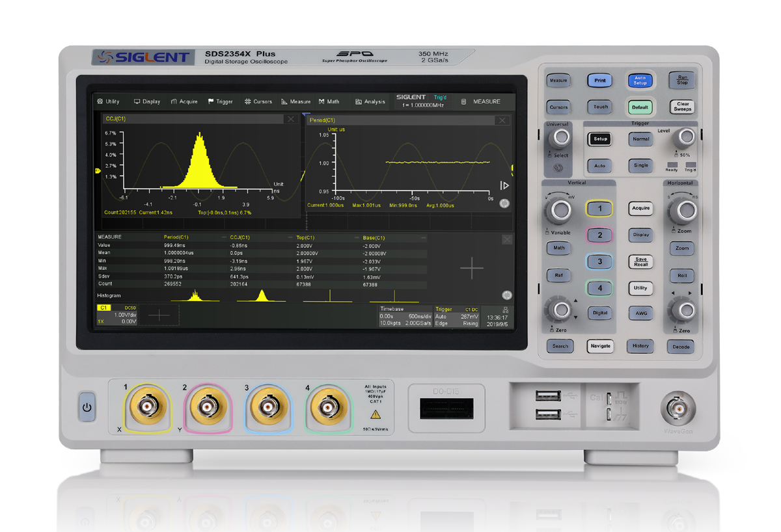781x532 pixels.
Task: Tap the network status icon above the clock
Action: coord(504,309)
